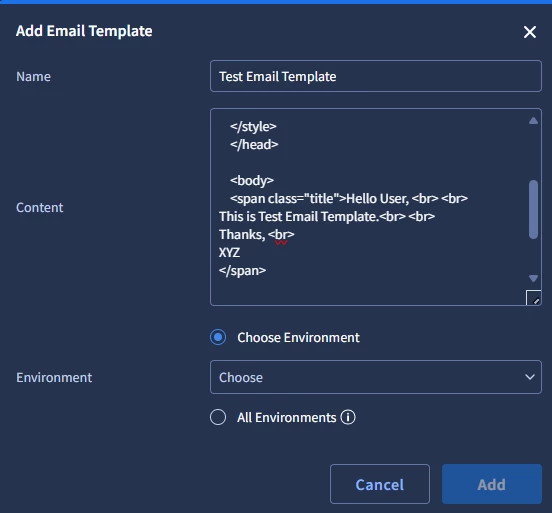
Task: Click the info icon beside All Environments
Action: click(x=348, y=417)
